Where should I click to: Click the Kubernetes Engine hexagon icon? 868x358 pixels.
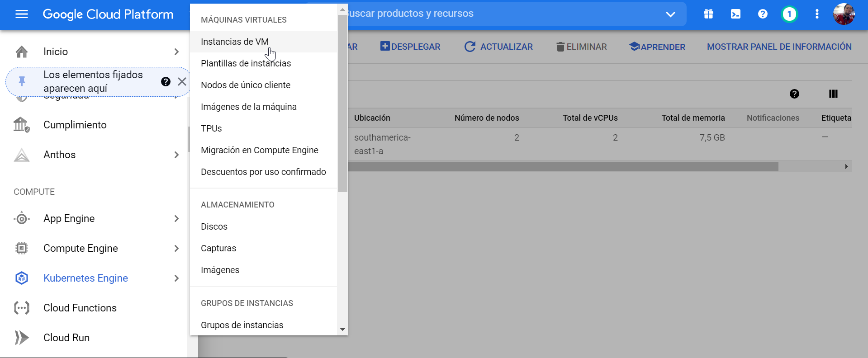click(x=21, y=278)
